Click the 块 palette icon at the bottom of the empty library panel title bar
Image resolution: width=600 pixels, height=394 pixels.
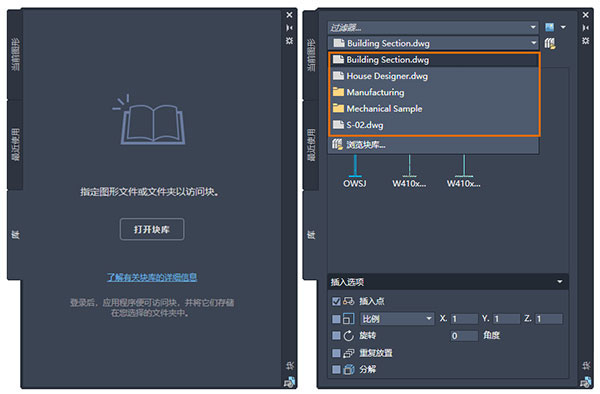pos(289,382)
